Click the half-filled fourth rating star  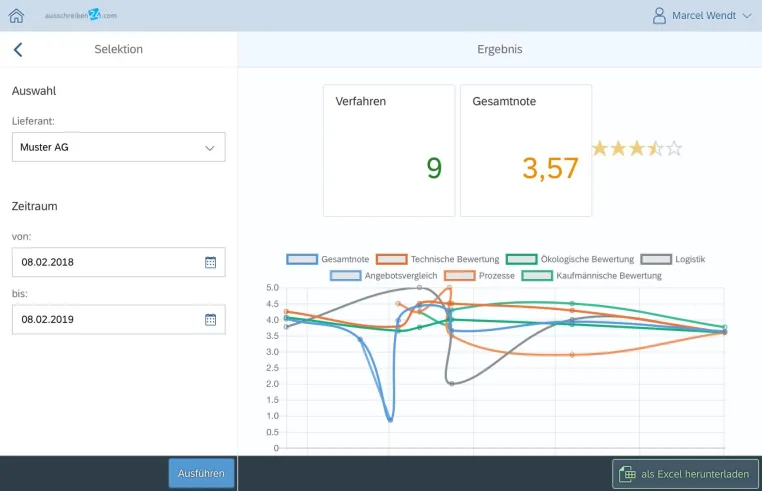pyautogui.click(x=656, y=148)
